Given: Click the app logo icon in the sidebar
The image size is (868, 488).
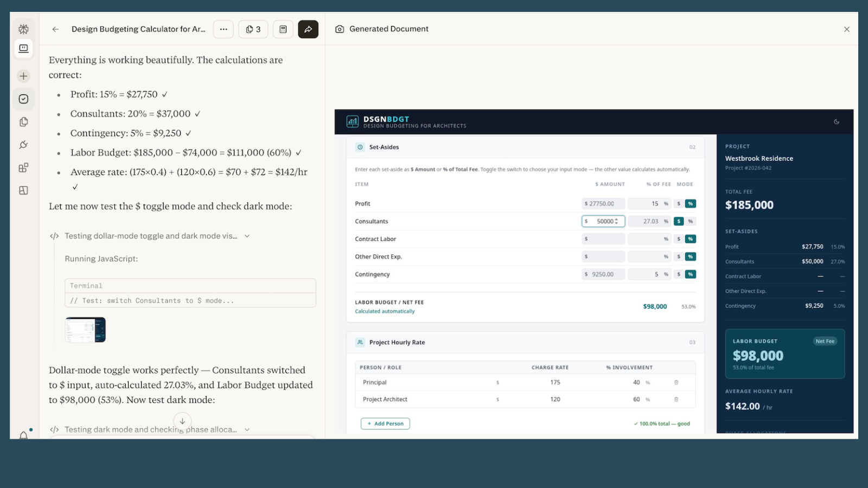Looking at the screenshot, I should [x=23, y=29].
